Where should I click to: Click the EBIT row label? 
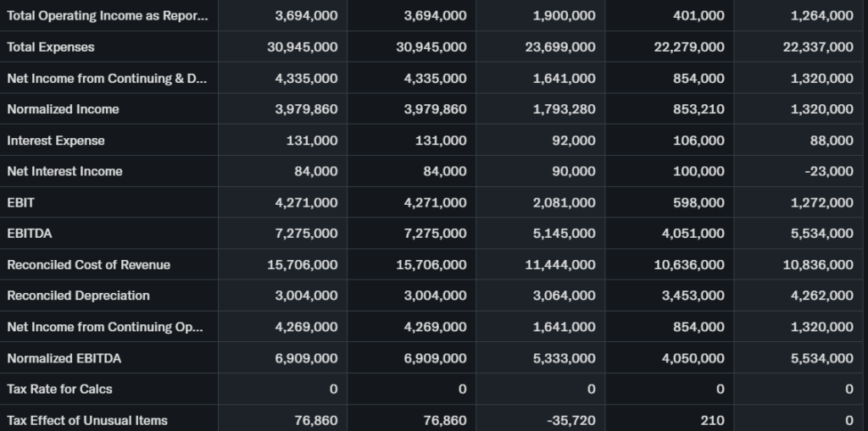[20, 202]
